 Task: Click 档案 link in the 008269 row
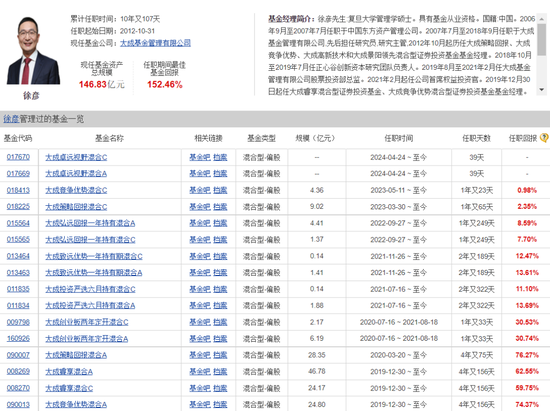(x=220, y=371)
